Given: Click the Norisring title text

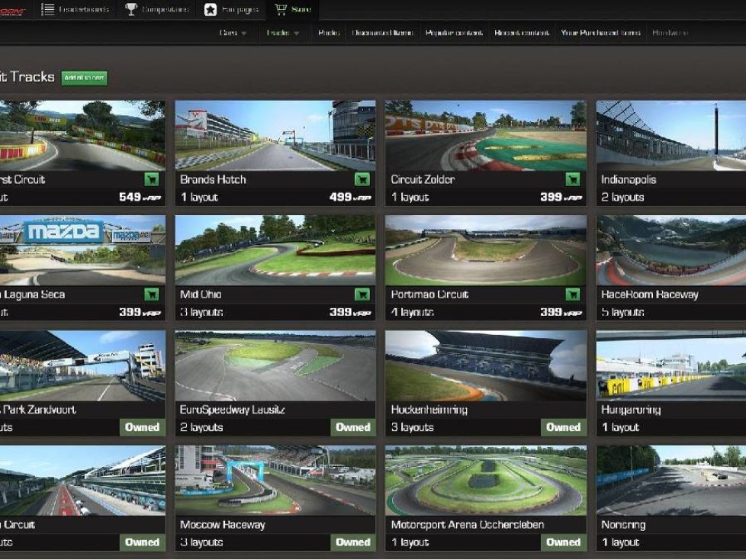Looking at the screenshot, I should click(x=623, y=525).
